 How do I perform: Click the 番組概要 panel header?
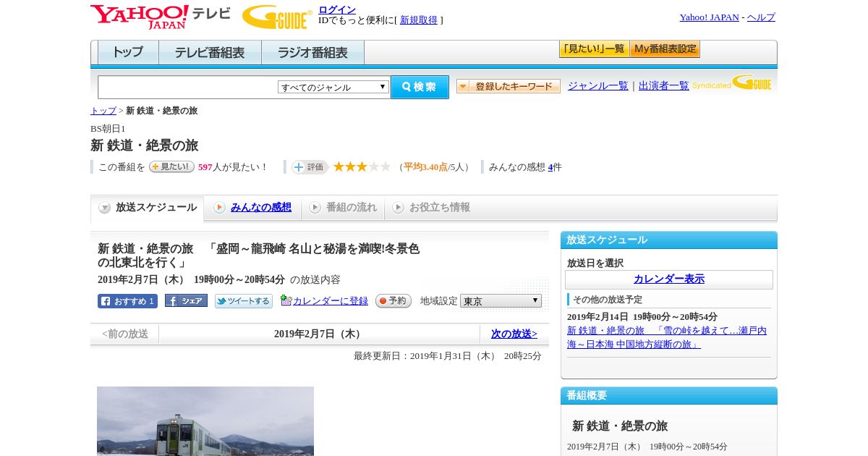tap(669, 396)
